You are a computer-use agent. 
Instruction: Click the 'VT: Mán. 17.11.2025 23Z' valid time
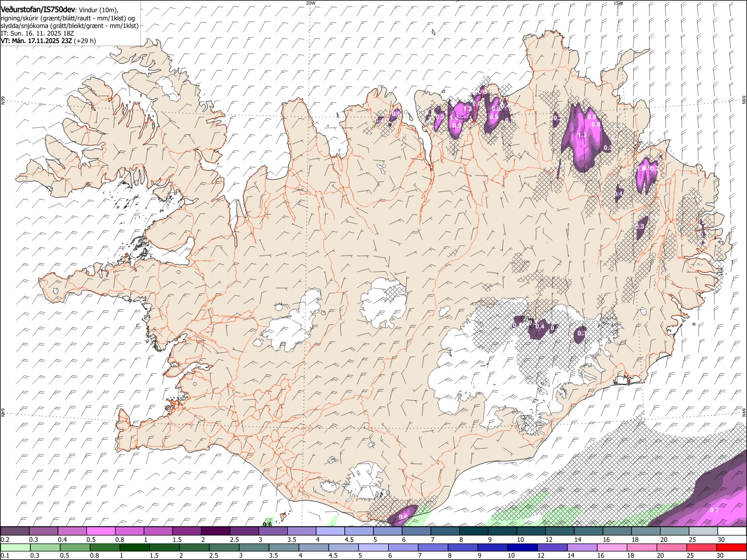click(x=36, y=41)
